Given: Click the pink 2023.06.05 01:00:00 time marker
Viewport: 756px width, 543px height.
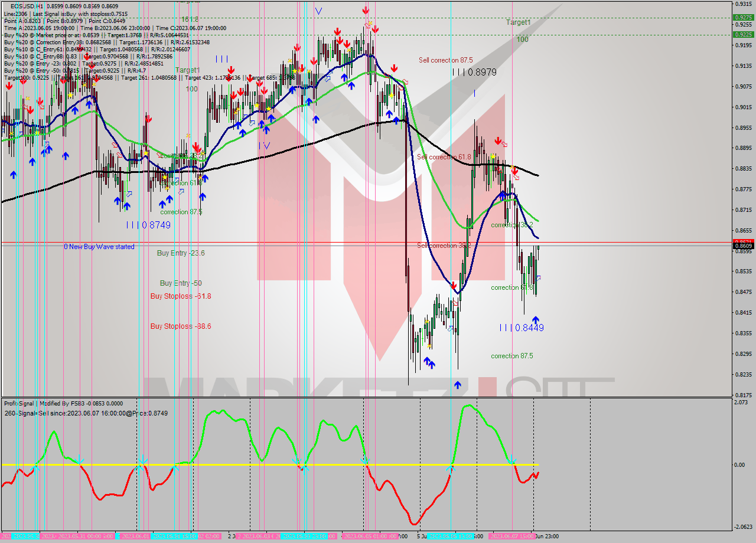Looking at the screenshot, I should (371, 537).
